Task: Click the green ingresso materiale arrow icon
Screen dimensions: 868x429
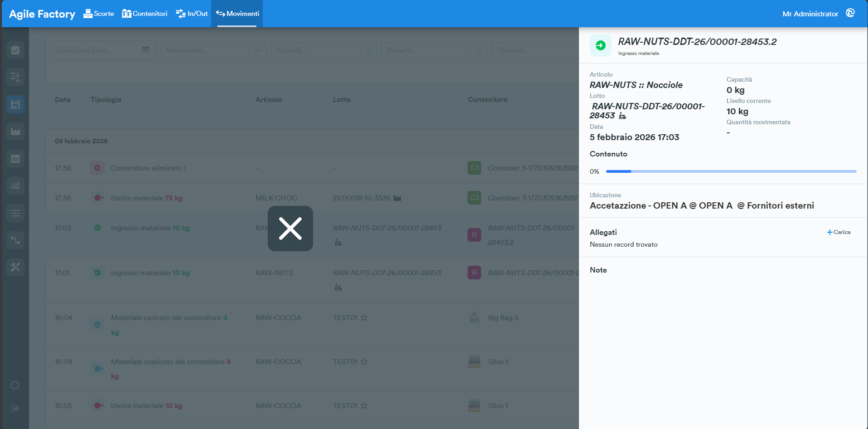Action: click(601, 45)
